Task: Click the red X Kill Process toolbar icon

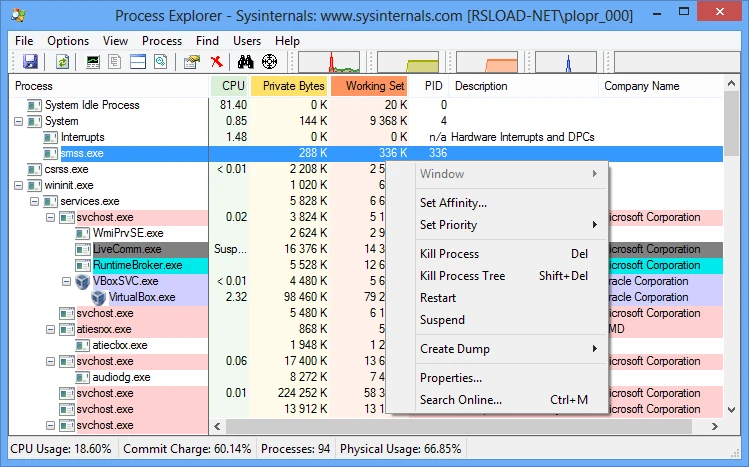Action: 217,62
